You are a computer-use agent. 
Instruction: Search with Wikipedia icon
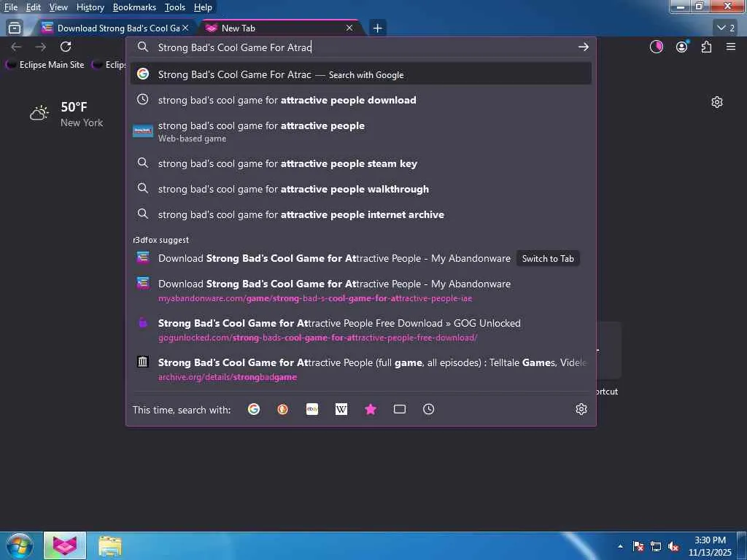coord(341,409)
